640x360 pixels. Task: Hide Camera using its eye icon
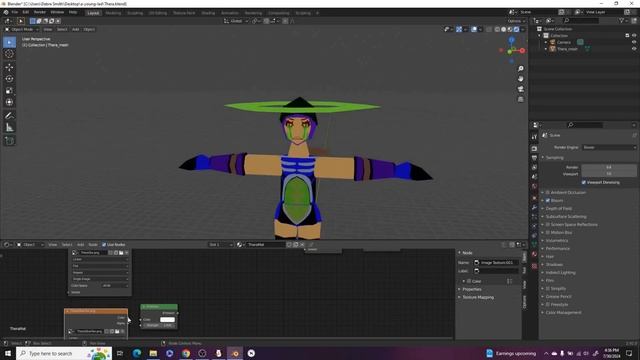634,42
